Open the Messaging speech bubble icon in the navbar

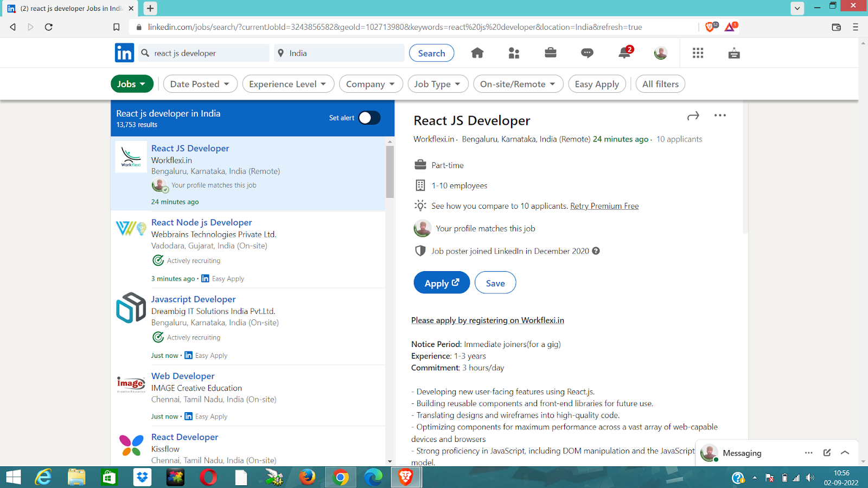587,53
